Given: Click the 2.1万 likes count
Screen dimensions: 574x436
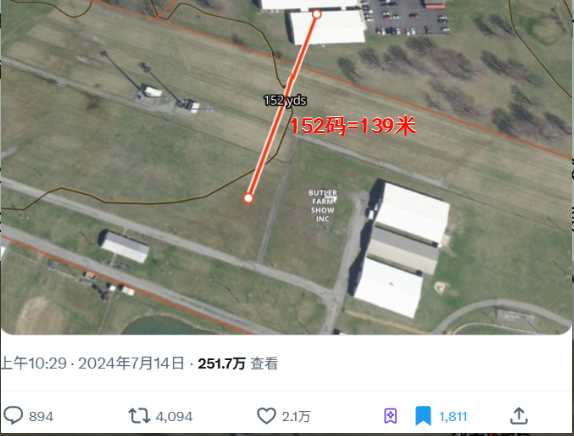Looking at the screenshot, I should point(296,417).
